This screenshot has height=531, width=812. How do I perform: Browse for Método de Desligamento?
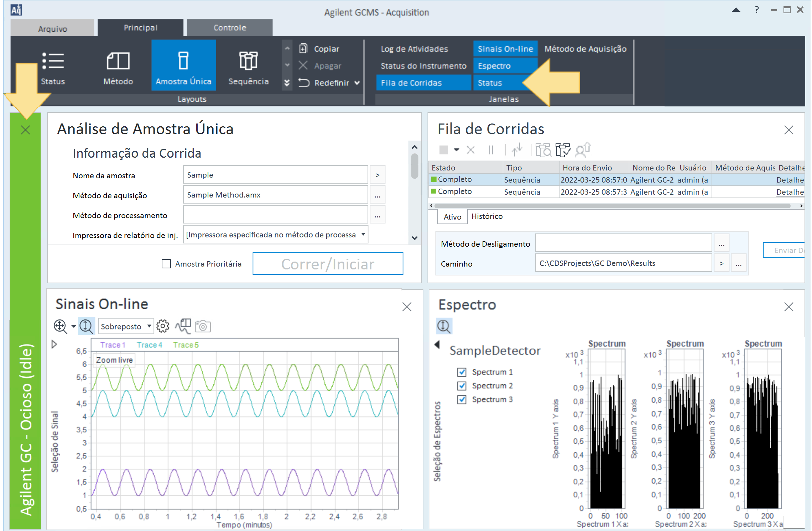click(x=721, y=243)
